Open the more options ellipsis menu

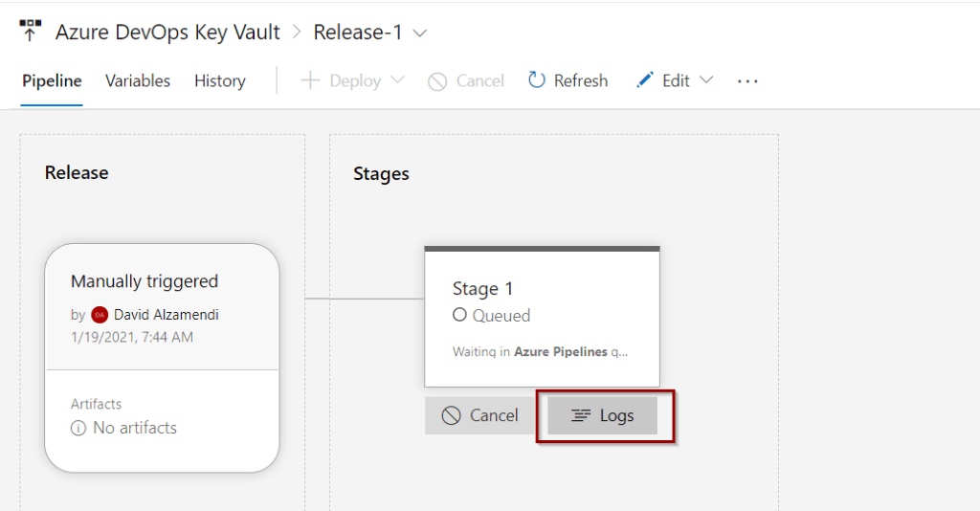pyautogui.click(x=747, y=81)
